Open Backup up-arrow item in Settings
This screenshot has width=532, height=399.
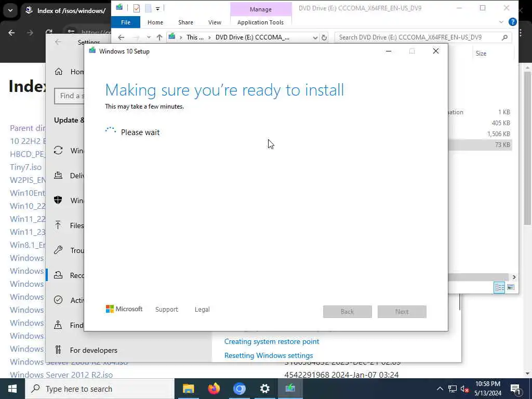point(58,225)
